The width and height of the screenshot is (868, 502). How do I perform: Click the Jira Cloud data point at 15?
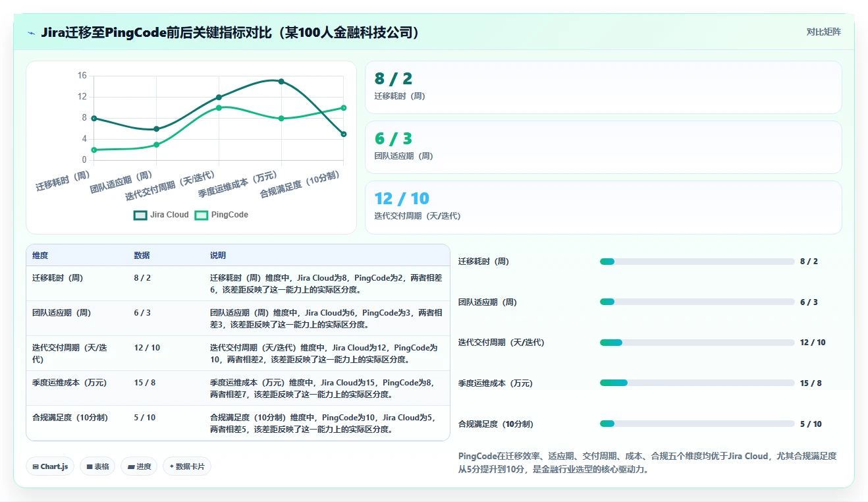coord(281,82)
